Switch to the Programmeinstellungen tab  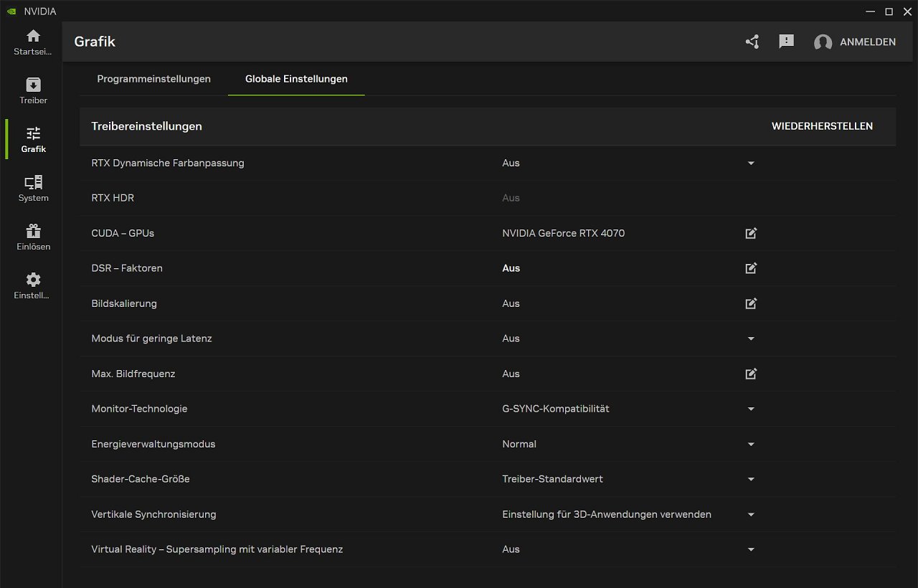pos(154,79)
